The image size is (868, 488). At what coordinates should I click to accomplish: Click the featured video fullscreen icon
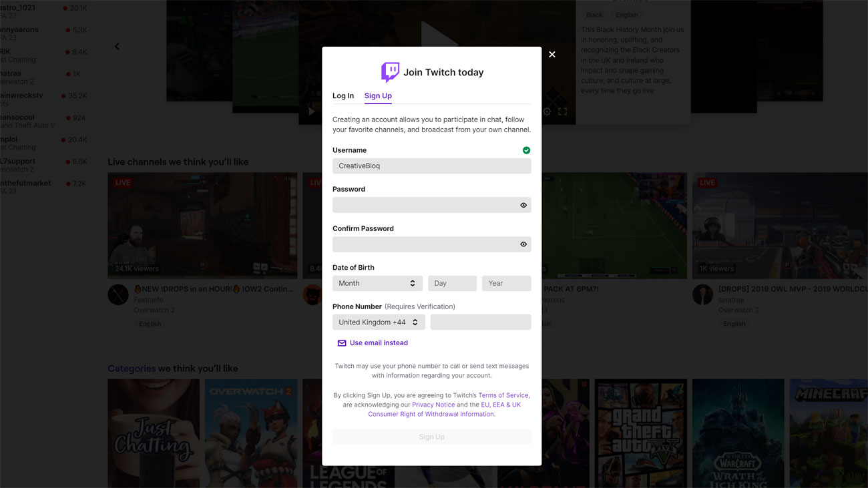click(x=563, y=111)
